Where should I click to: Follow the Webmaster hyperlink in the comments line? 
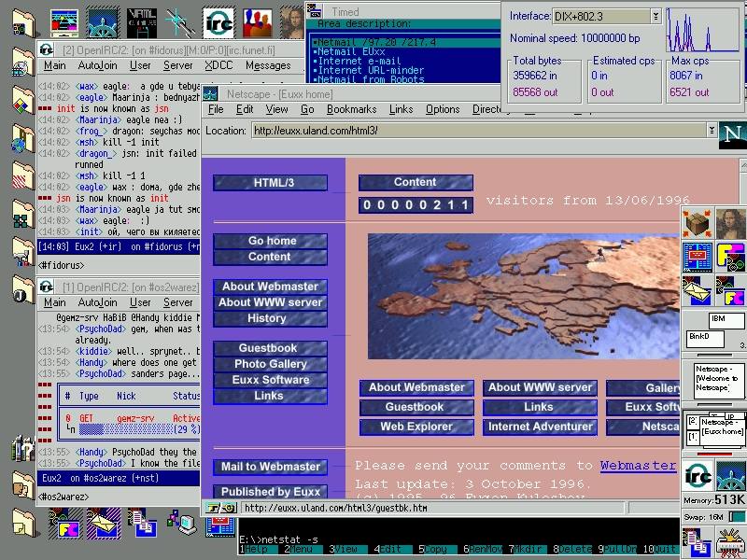click(638, 465)
